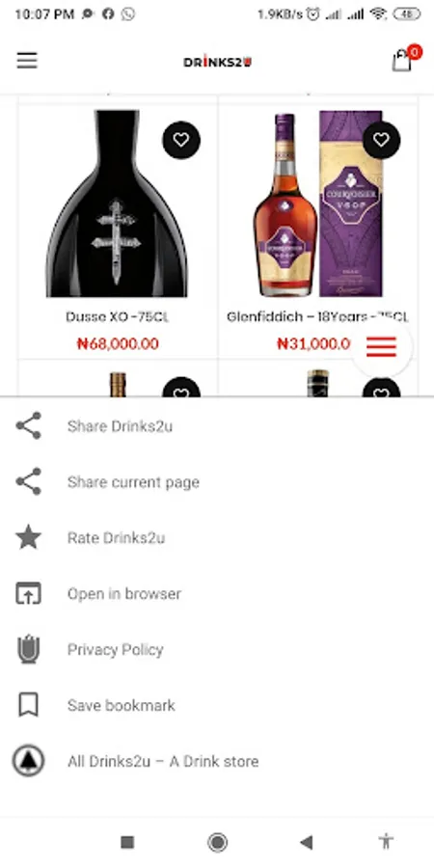434x868 pixels.
Task: Click Rate Drinks2u label
Action: point(117,538)
